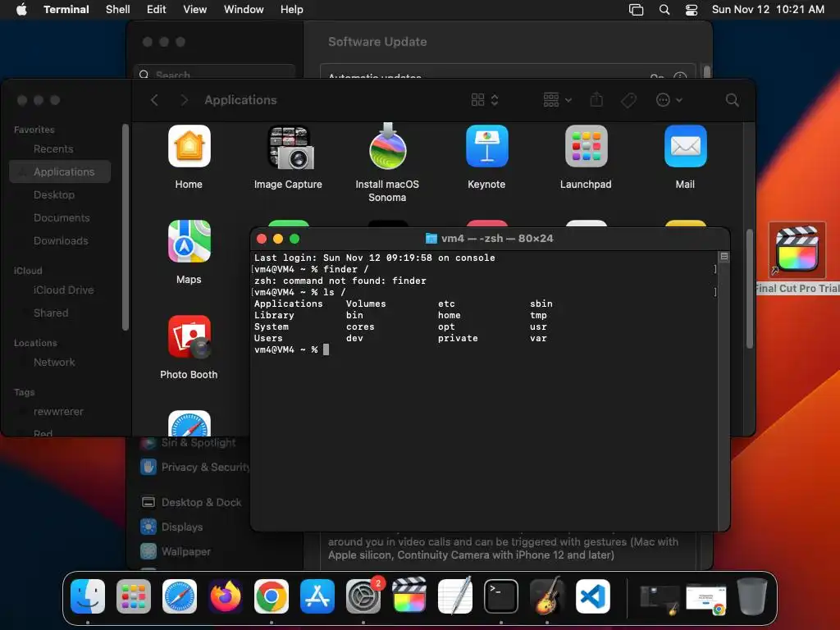Switch to Terminal from the Dock
The width and height of the screenshot is (840, 630).
click(501, 596)
